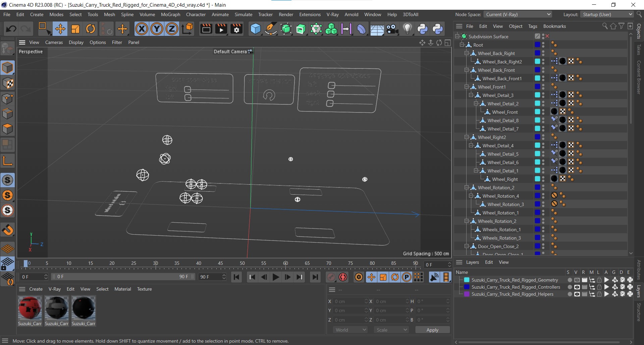Screen dimensions: 644x345
Task: Switch to Points mode
Action: tap(7, 99)
